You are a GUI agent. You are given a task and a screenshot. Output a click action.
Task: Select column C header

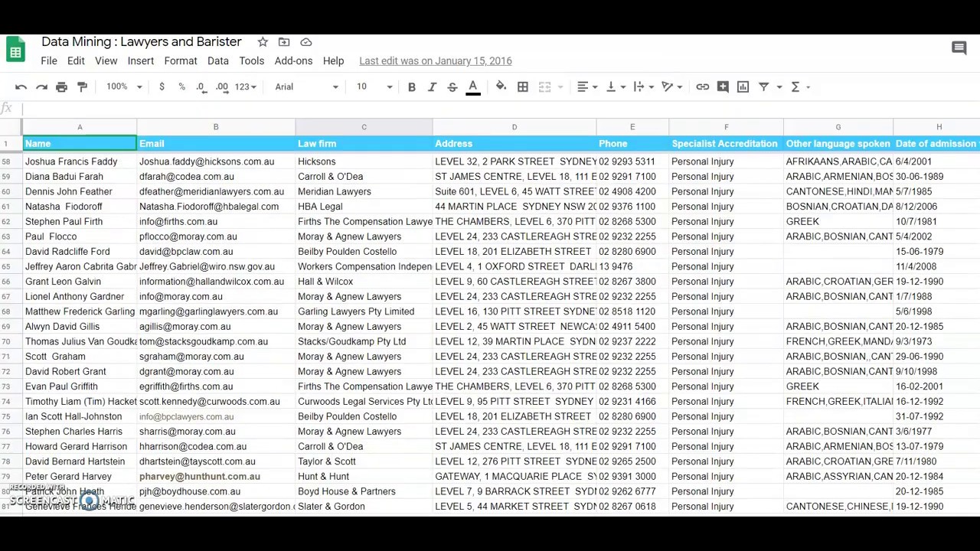(364, 127)
